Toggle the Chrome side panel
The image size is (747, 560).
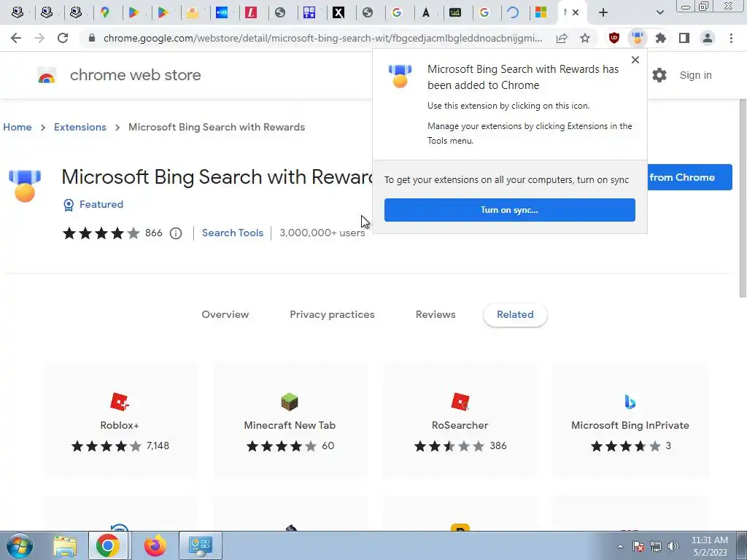pyautogui.click(x=684, y=38)
